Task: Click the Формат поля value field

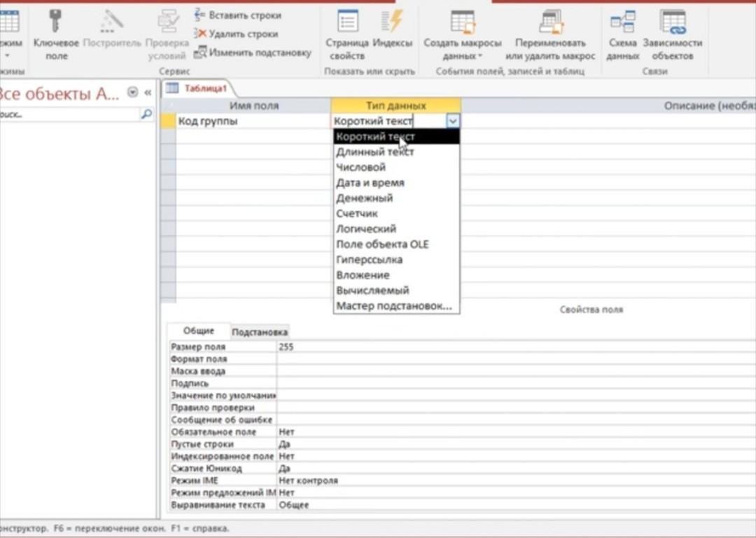Action: [516, 359]
